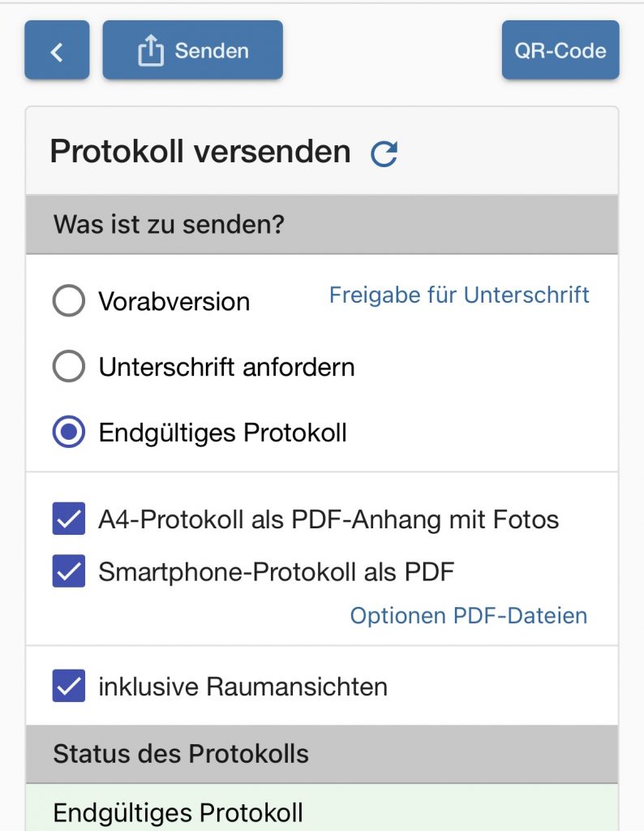Click the 'Was ist zu senden?' section header
Viewport: 644px width, 831px height.
pos(169,224)
